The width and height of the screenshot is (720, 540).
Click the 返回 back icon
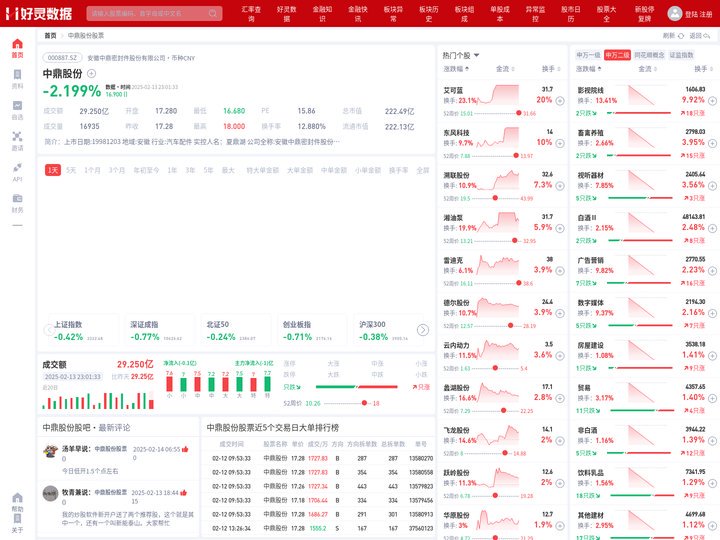click(x=707, y=35)
